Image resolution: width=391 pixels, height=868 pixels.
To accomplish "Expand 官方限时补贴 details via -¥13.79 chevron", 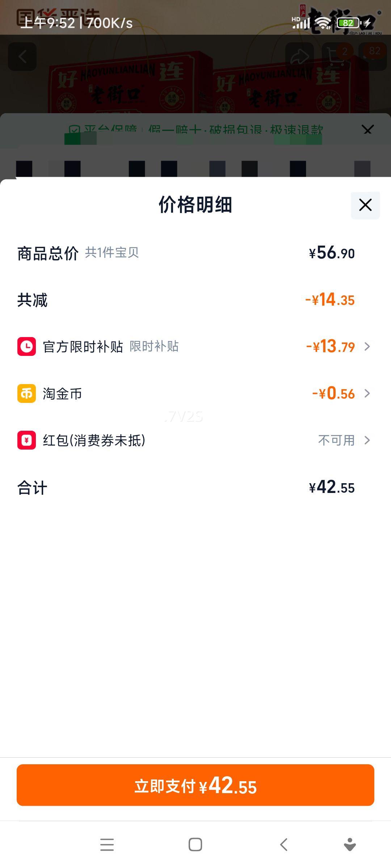I will (x=367, y=346).
